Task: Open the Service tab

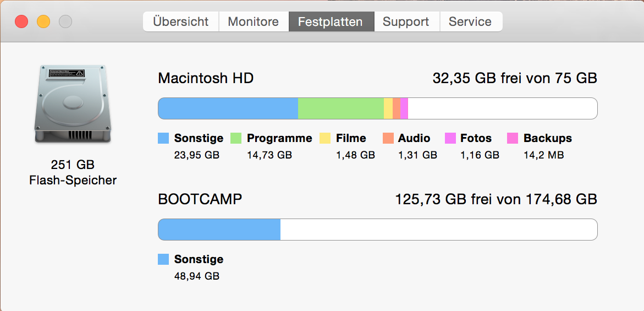Action: point(470,22)
